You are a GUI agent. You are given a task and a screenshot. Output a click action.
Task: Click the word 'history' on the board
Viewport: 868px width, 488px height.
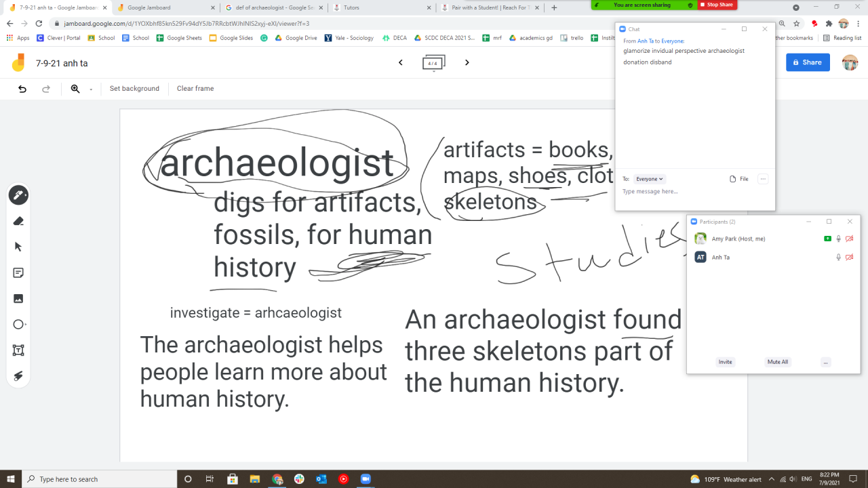pyautogui.click(x=255, y=268)
